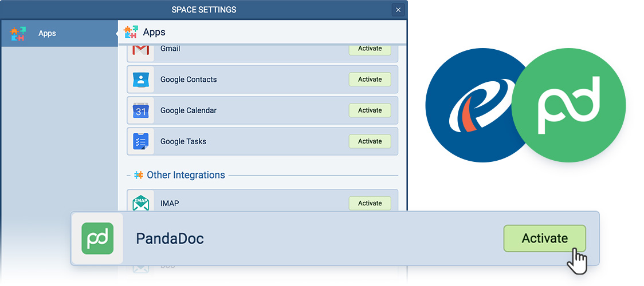Select the Google Tasks row label
Viewport: 644px width, 286px height.
pyautogui.click(x=183, y=141)
